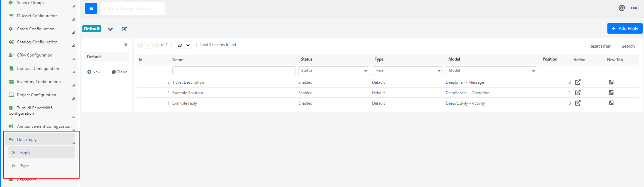Open Project Configuration menu

point(37,95)
